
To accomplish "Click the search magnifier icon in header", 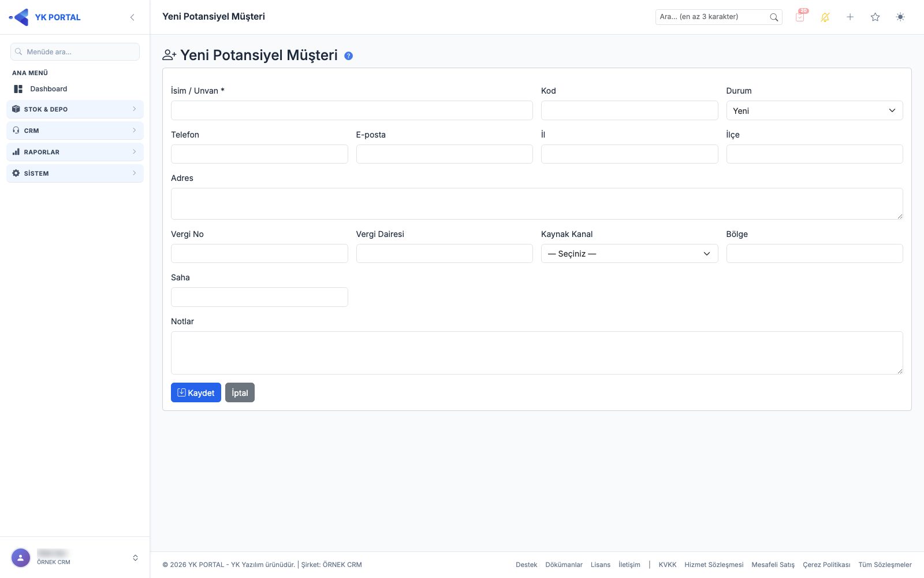I will (774, 17).
